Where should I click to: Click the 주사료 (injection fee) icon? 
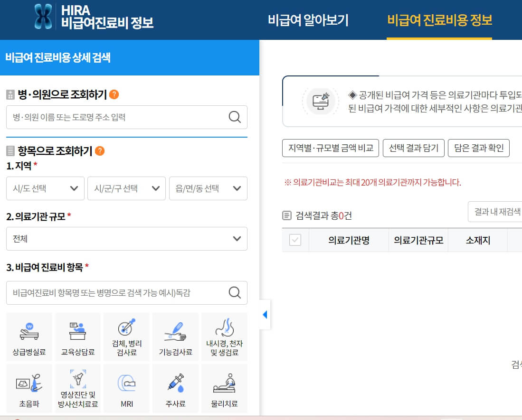coord(175,388)
